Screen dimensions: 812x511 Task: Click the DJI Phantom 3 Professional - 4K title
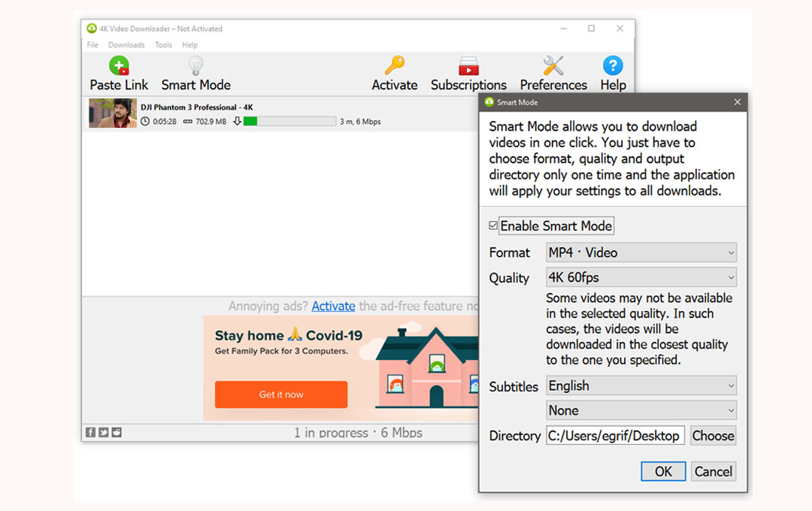197,107
